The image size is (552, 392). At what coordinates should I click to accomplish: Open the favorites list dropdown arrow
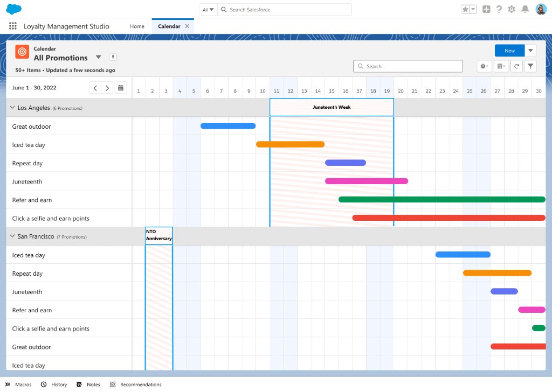(473, 10)
